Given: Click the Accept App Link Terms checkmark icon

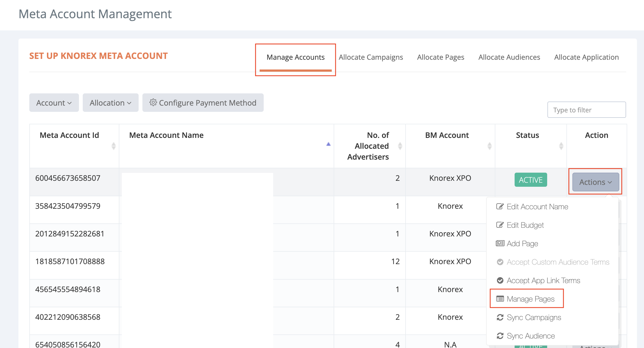Looking at the screenshot, I should coord(500,280).
